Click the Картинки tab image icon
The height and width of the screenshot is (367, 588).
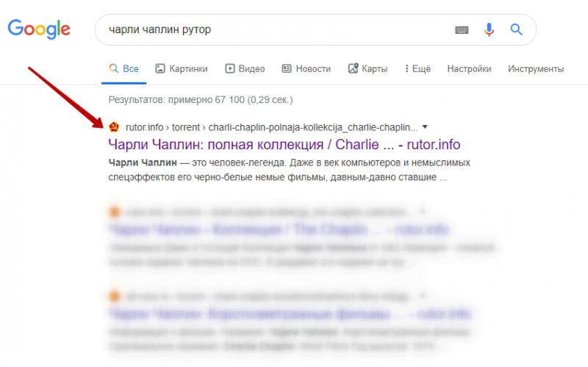pos(160,68)
